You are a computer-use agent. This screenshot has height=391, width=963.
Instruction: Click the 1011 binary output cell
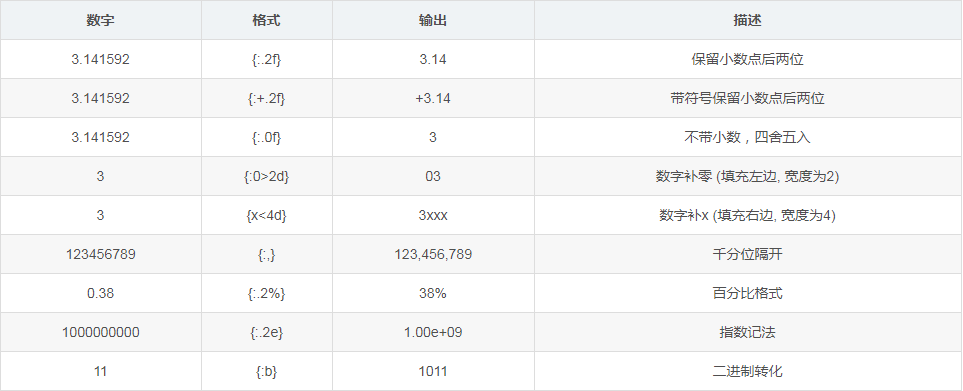tap(433, 371)
